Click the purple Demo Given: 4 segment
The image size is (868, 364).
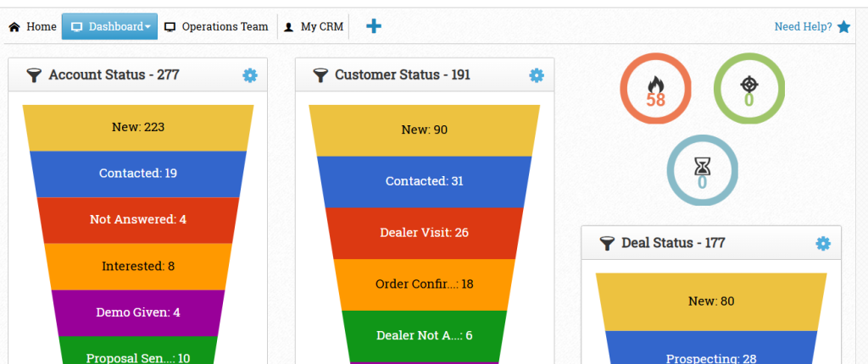coord(138,312)
